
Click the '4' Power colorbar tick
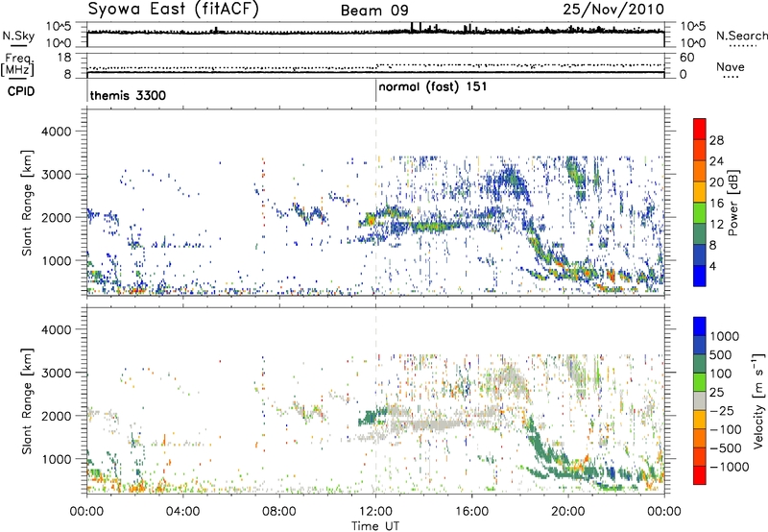click(713, 267)
